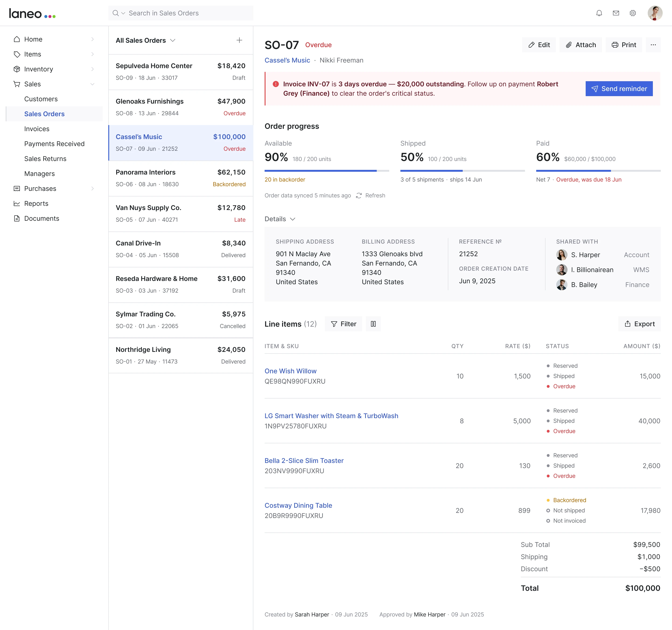Image resolution: width=672 pixels, height=630 pixels.
Task: Click the Attach button
Action: coord(581,45)
